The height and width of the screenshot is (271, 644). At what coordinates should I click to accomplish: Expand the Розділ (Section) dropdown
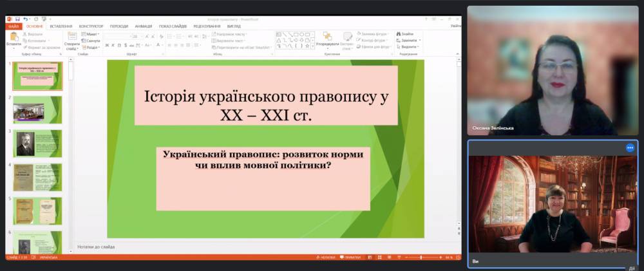pyautogui.click(x=92, y=47)
